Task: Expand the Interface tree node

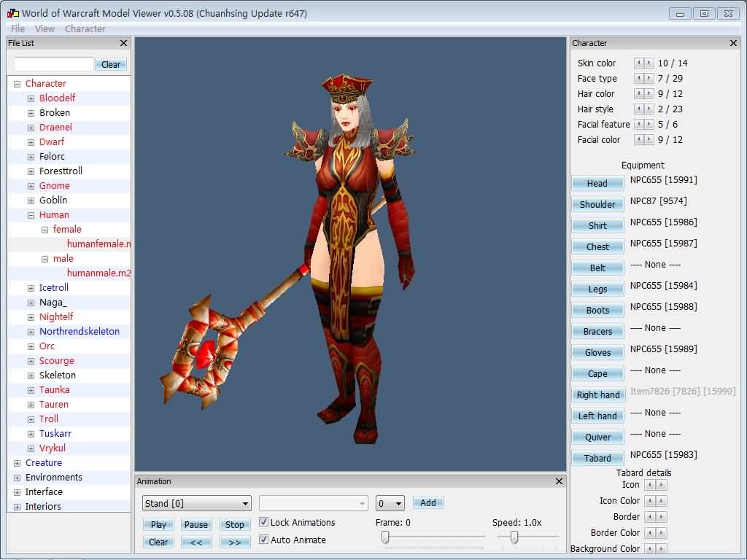Action: [18, 493]
